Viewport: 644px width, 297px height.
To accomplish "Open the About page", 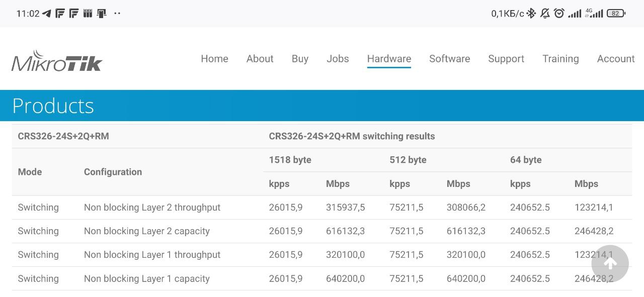I will click(x=260, y=59).
